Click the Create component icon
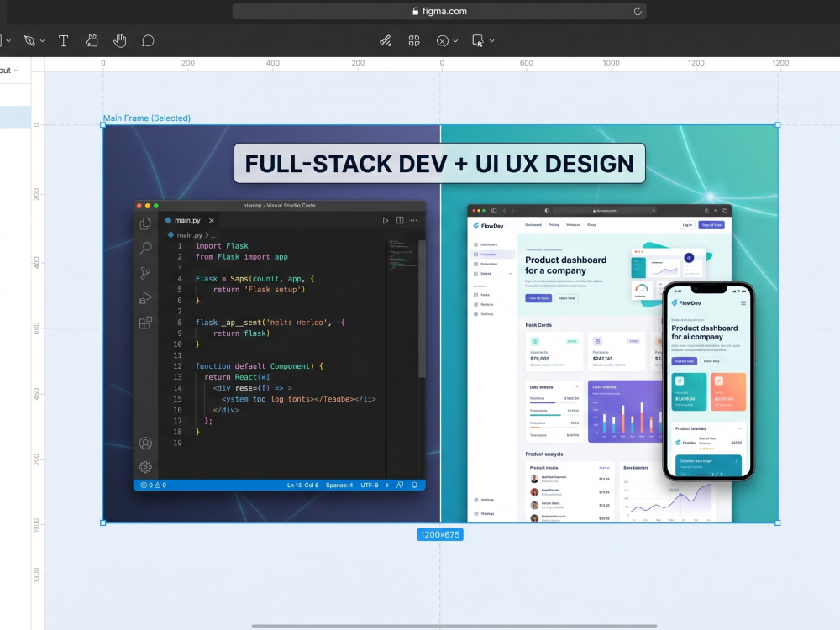The image size is (840, 630). [414, 40]
